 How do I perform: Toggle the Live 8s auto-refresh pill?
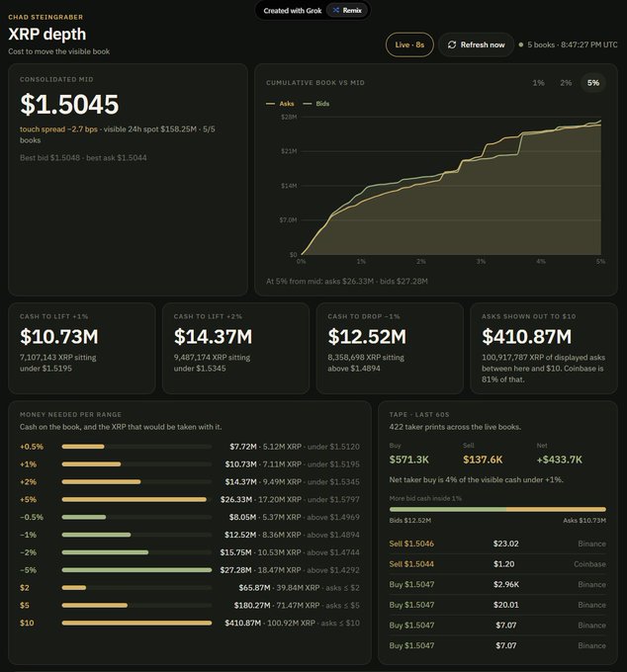(x=409, y=44)
